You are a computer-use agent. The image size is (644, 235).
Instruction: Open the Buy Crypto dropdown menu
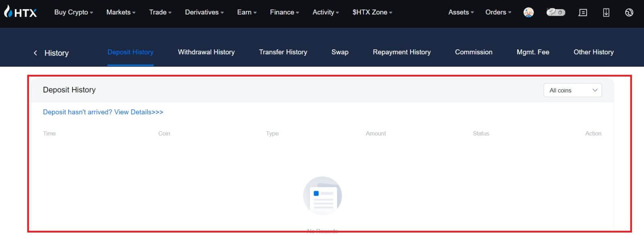(73, 12)
